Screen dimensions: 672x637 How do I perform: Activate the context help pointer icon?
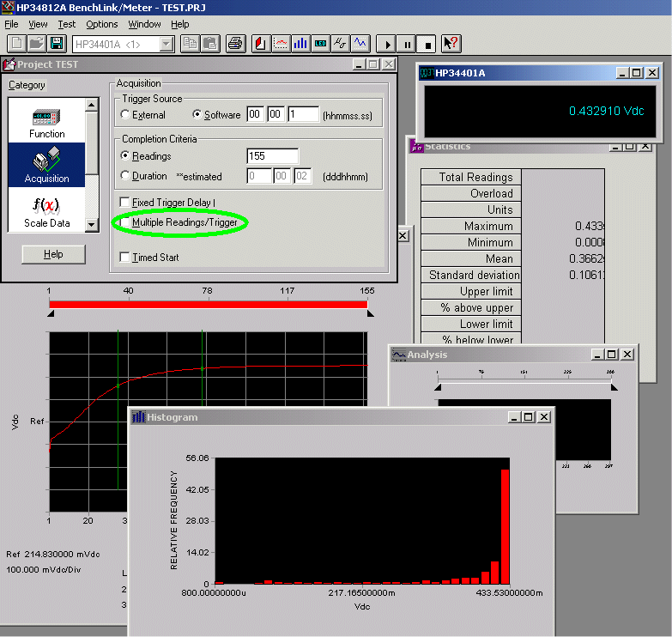(x=451, y=44)
